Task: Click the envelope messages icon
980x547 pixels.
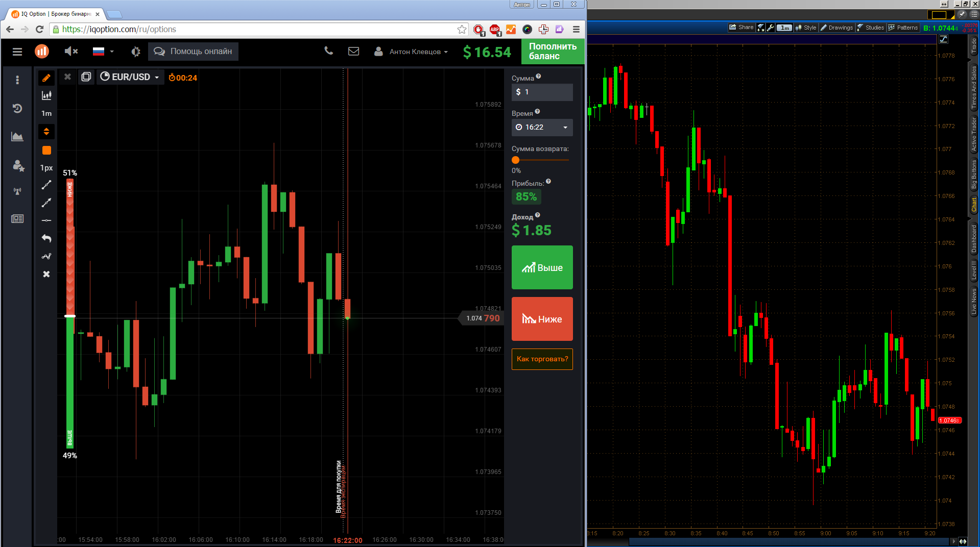Action: pos(353,52)
